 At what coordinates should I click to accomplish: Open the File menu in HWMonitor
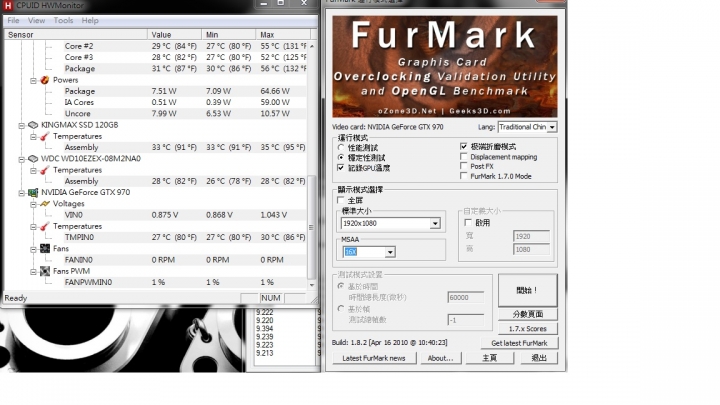point(13,21)
